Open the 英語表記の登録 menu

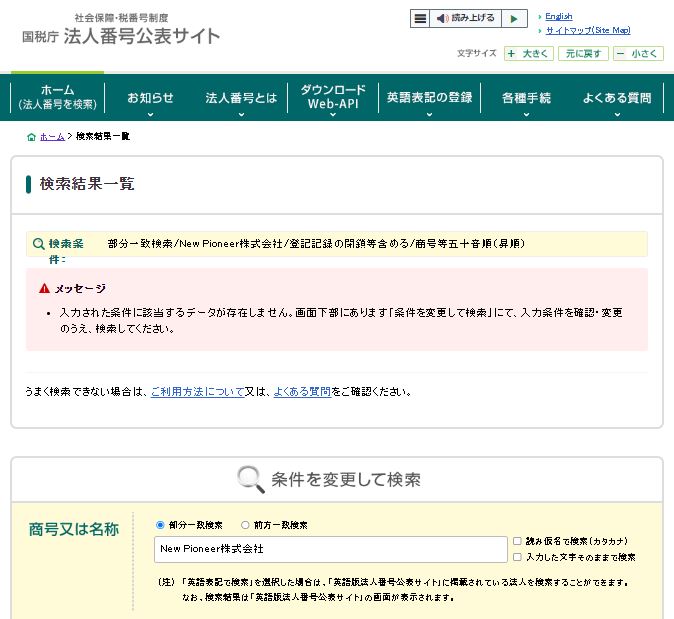point(429,98)
